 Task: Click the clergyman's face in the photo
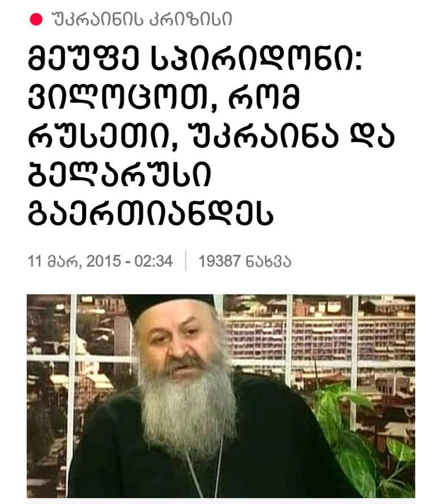[x=180, y=341]
